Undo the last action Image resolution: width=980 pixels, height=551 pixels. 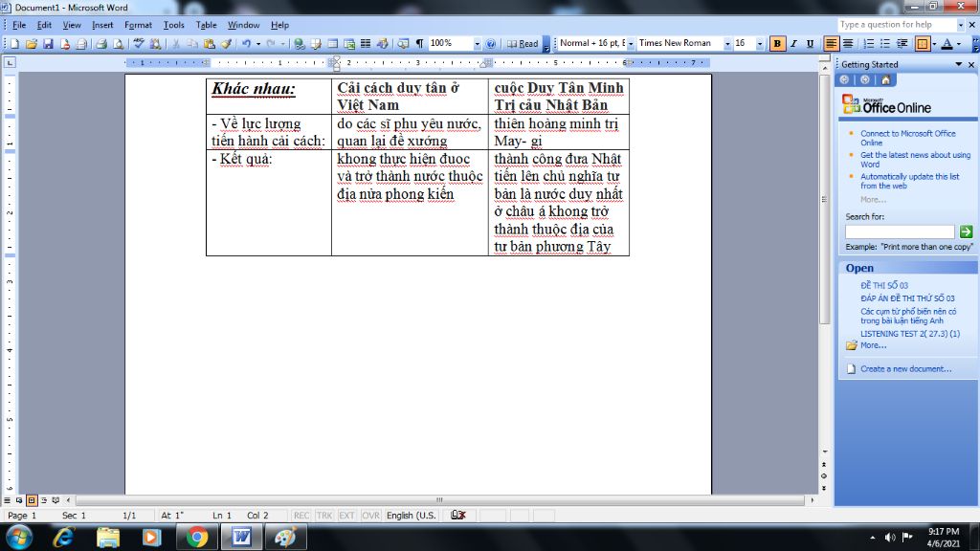point(246,44)
